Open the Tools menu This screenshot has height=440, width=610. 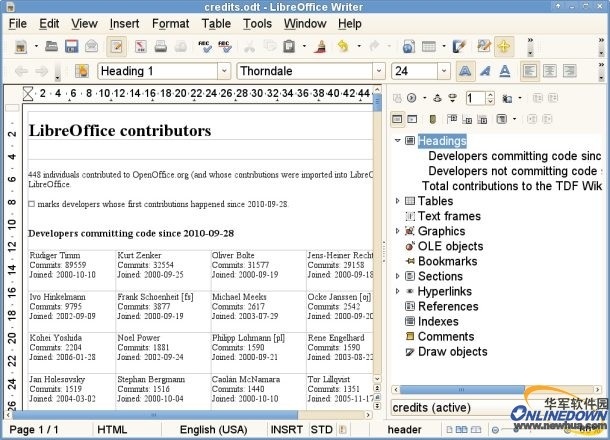point(258,24)
